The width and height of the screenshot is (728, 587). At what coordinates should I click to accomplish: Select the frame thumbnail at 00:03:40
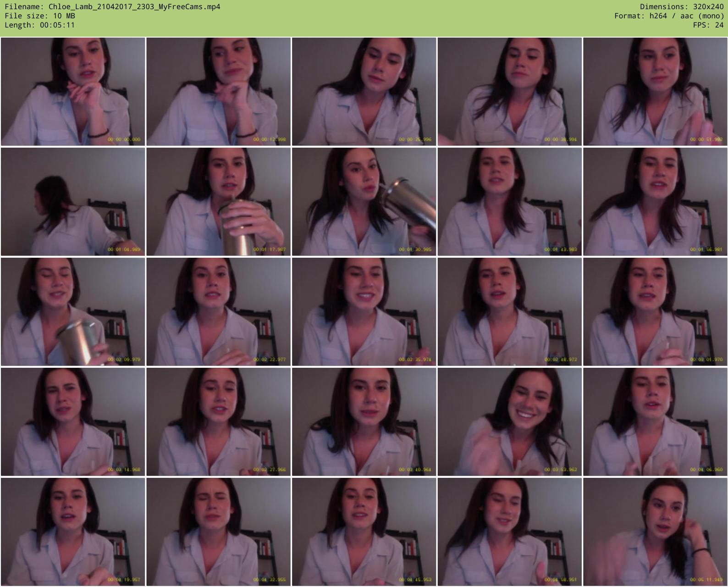pyautogui.click(x=364, y=422)
